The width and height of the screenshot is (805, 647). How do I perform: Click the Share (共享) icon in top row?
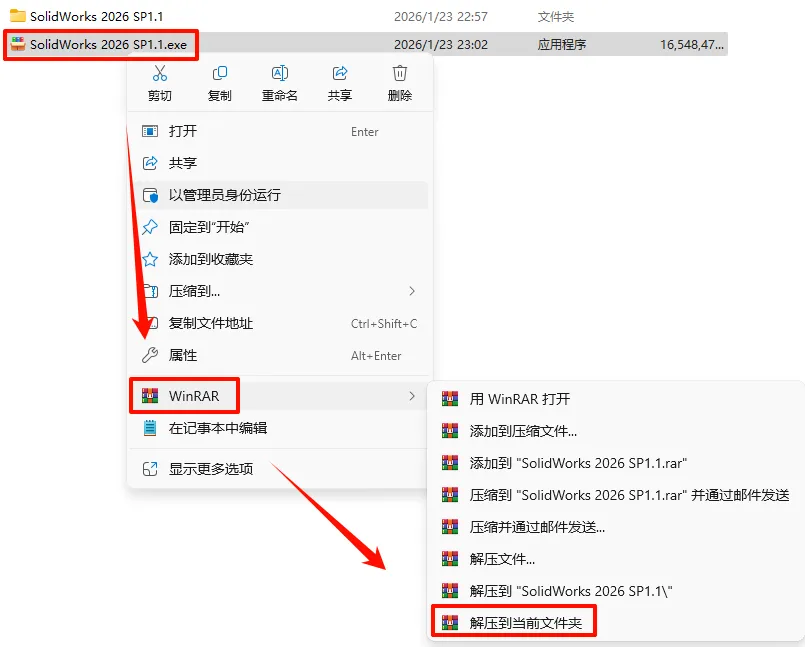[340, 73]
